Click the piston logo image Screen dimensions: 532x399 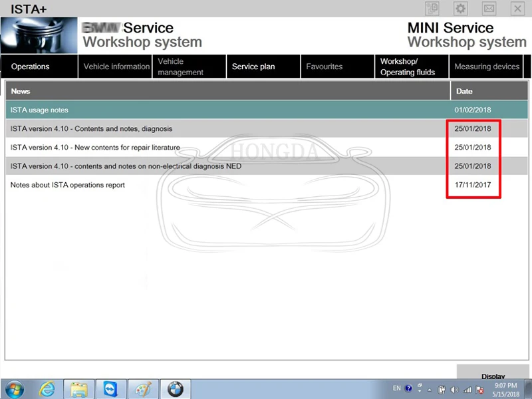click(39, 35)
